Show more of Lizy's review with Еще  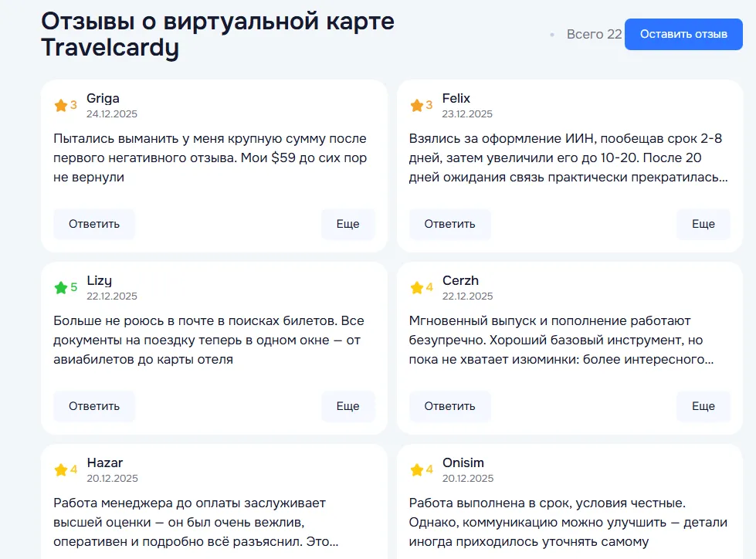(347, 406)
